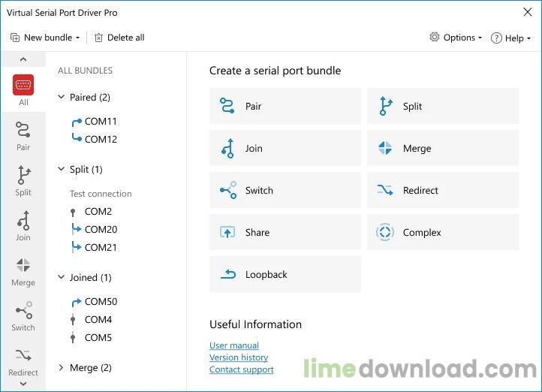Select the Switch sidebar icon
The width and height of the screenshot is (542, 392).
click(24, 310)
